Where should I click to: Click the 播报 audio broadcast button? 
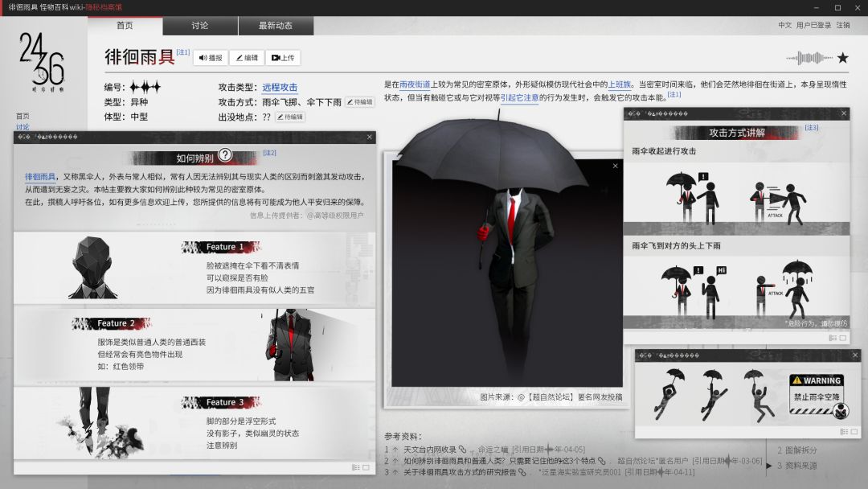211,58
